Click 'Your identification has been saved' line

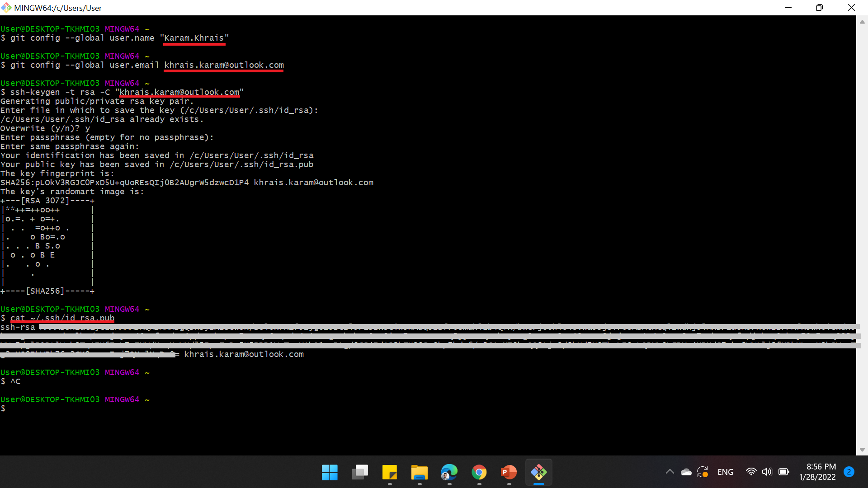tap(157, 155)
